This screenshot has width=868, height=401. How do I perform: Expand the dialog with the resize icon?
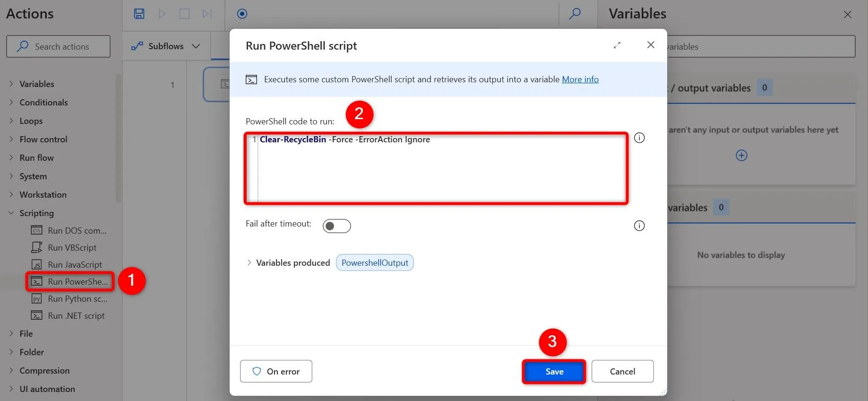coord(617,45)
